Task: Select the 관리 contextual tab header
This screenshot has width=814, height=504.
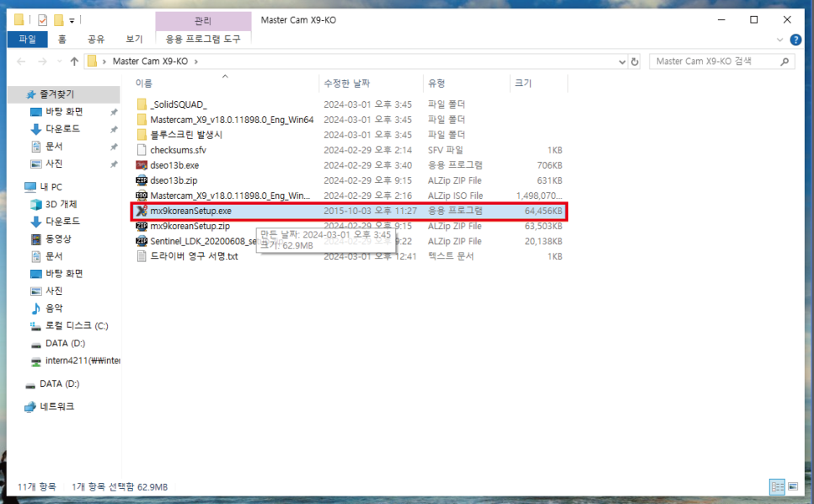Action: tap(203, 21)
